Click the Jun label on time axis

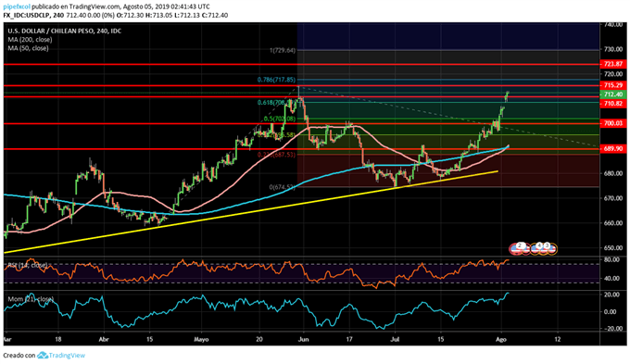click(x=303, y=339)
